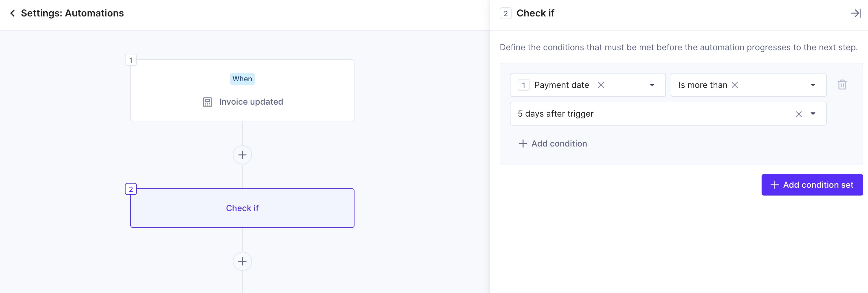
Task: Select the Check if step block
Action: [x=242, y=208]
